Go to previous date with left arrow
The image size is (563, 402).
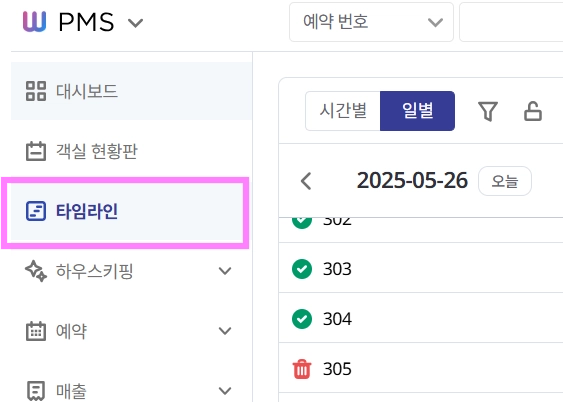point(306,181)
